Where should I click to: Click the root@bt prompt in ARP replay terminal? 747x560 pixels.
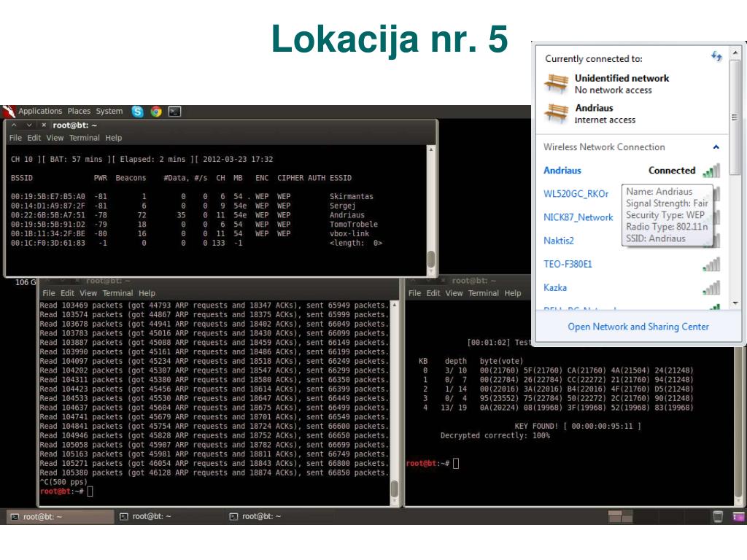(62, 491)
